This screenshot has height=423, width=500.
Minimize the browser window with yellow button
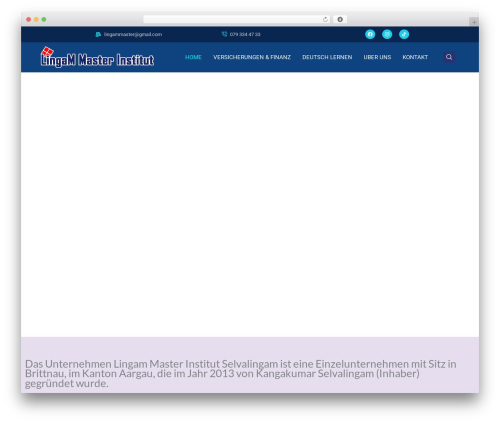click(36, 19)
